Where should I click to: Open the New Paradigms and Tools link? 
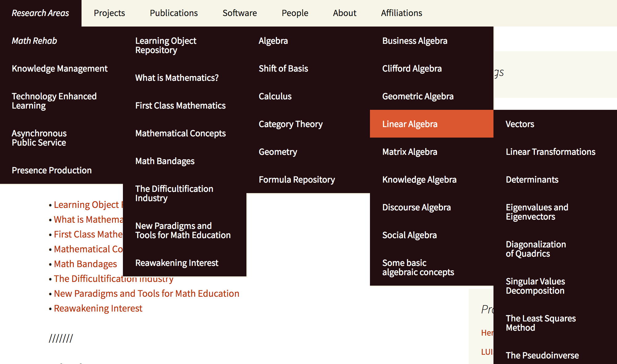(146, 293)
